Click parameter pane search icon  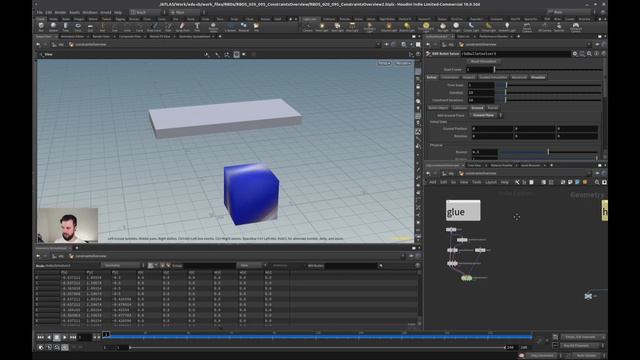tap(589, 53)
